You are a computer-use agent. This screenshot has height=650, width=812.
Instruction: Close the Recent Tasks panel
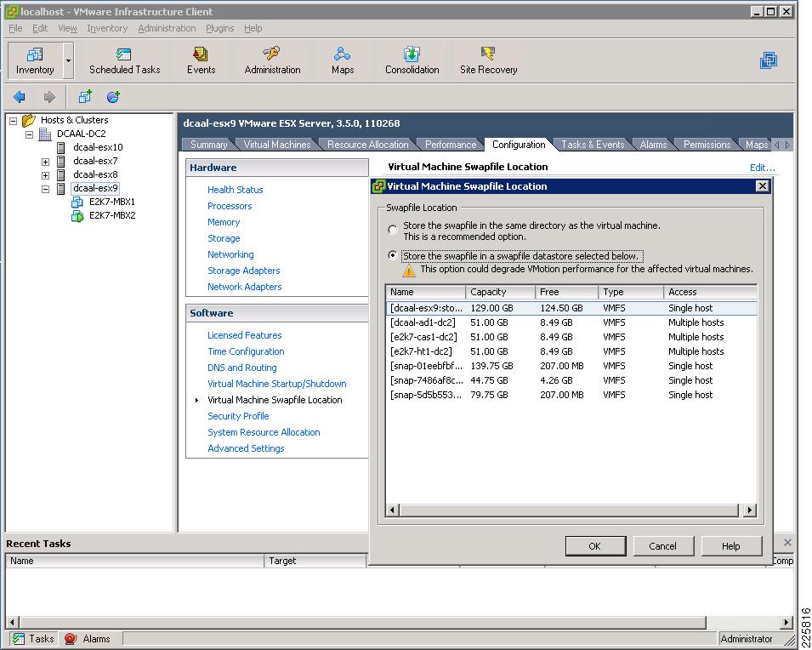tap(787, 543)
